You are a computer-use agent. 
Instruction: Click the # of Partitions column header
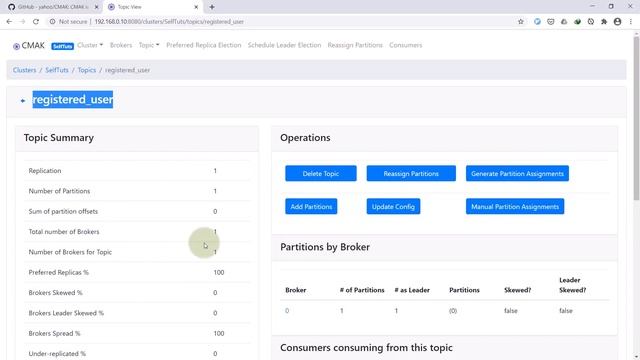362,290
